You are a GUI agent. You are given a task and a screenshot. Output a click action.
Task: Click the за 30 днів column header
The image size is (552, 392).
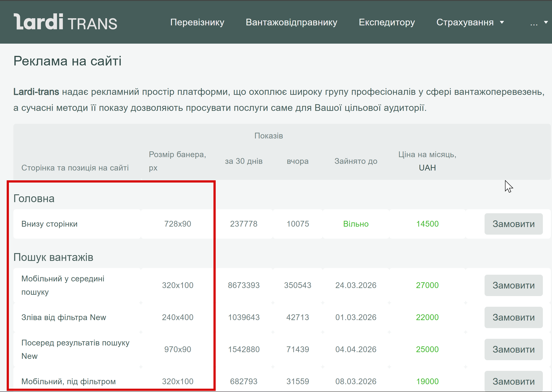[244, 161]
